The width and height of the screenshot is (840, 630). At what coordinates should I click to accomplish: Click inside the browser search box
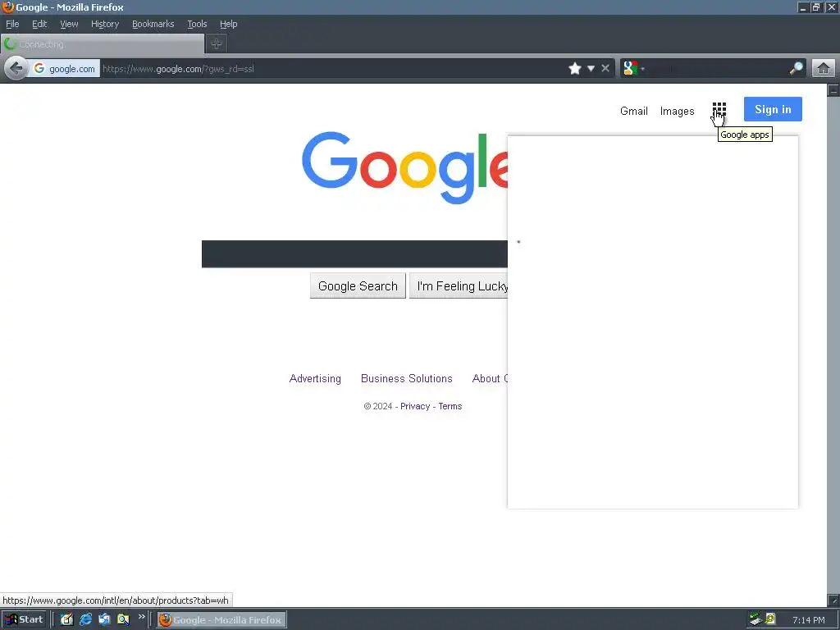click(716, 69)
